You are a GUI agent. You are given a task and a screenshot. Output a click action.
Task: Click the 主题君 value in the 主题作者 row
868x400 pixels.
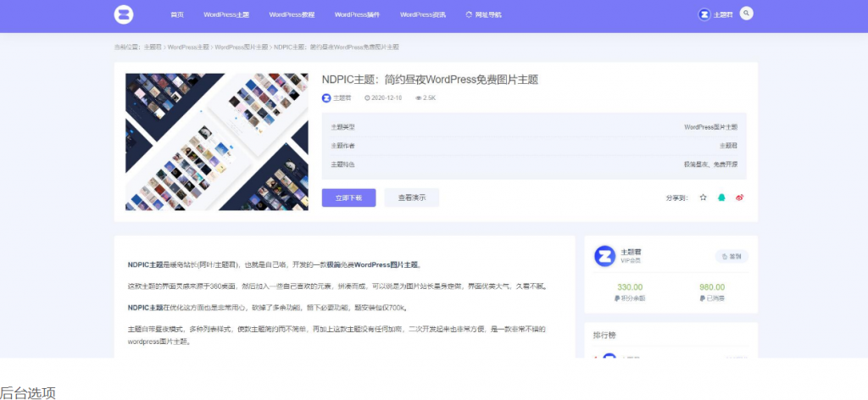[x=728, y=146]
